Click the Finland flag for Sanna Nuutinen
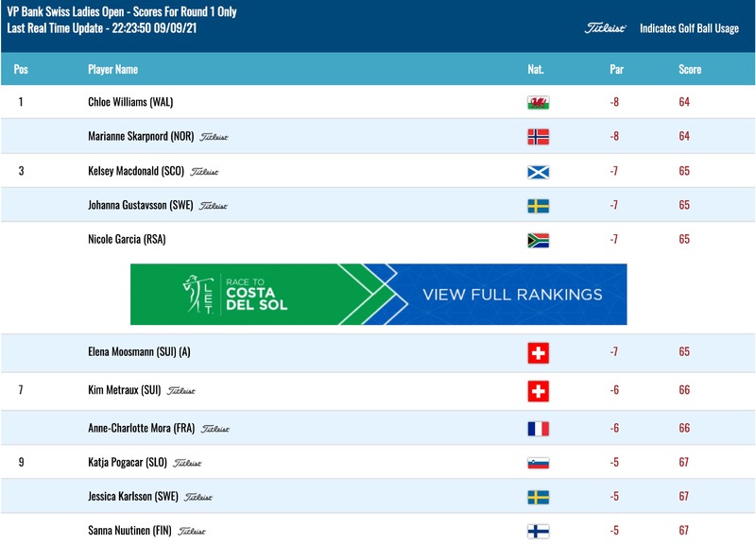 [538, 532]
